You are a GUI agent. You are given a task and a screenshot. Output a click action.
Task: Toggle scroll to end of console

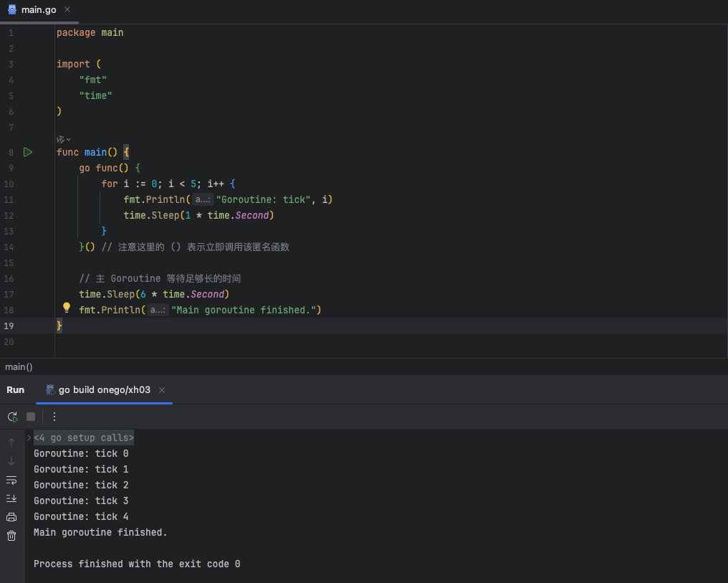coord(11,498)
